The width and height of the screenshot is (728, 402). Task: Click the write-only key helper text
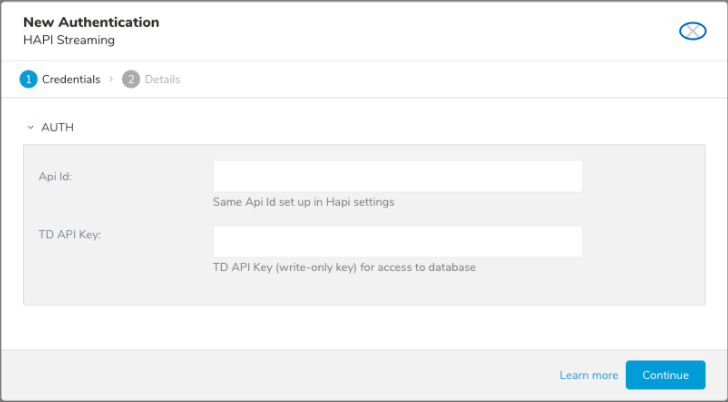click(344, 267)
